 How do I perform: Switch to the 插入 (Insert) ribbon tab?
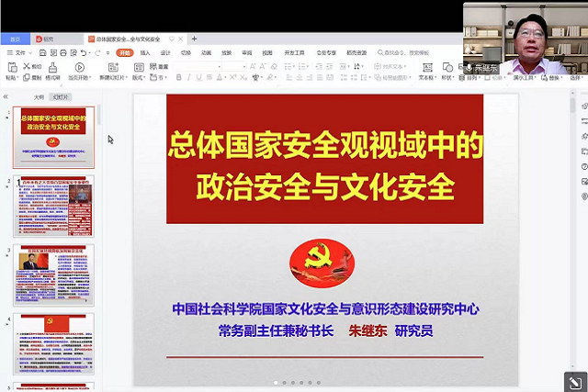(145, 53)
